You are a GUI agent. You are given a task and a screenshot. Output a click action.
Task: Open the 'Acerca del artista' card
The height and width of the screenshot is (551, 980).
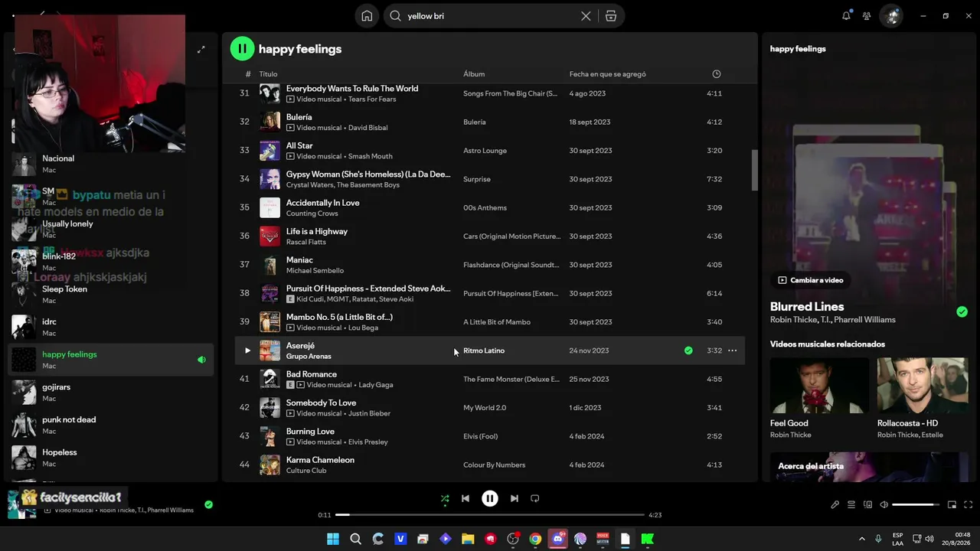[870, 467]
